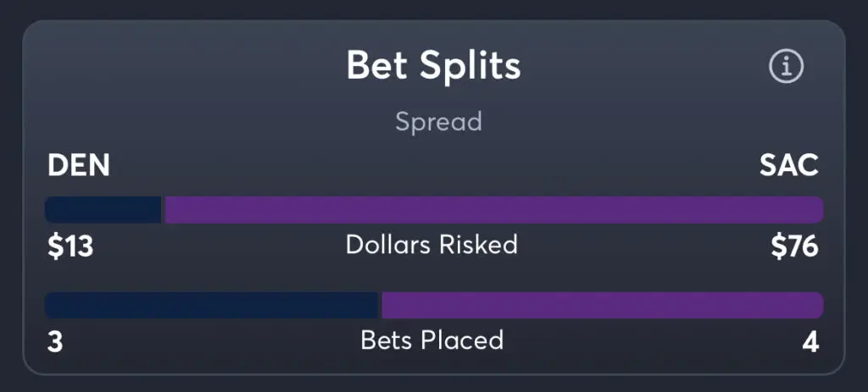Click the purple SAC Bets Placed bar
Image resolution: width=868 pixels, height=392 pixels.
[603, 305]
